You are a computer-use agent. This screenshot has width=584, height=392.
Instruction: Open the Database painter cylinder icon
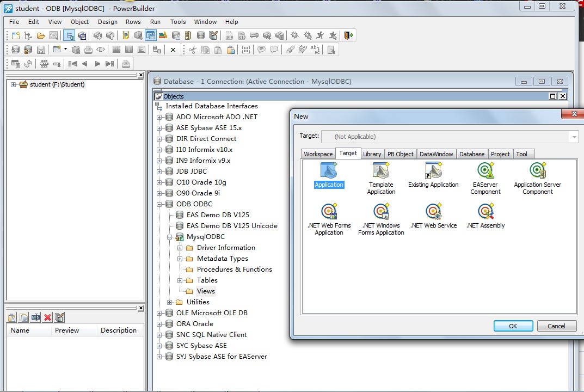point(201,35)
